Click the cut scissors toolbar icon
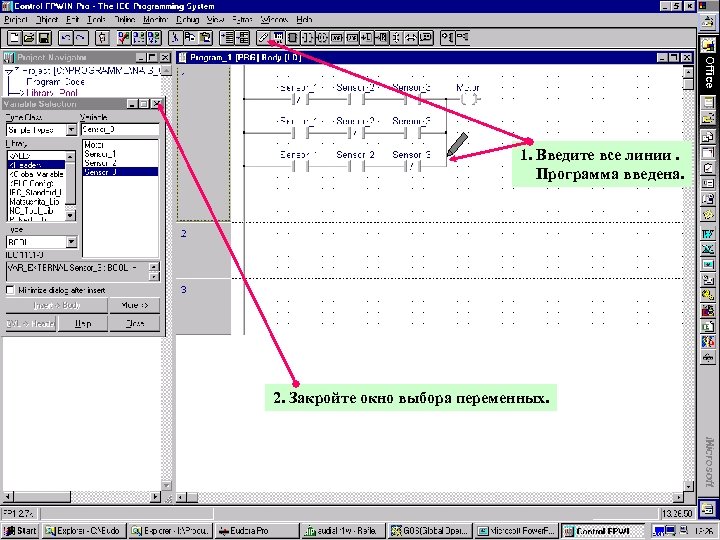720x540 pixels. coord(175,38)
